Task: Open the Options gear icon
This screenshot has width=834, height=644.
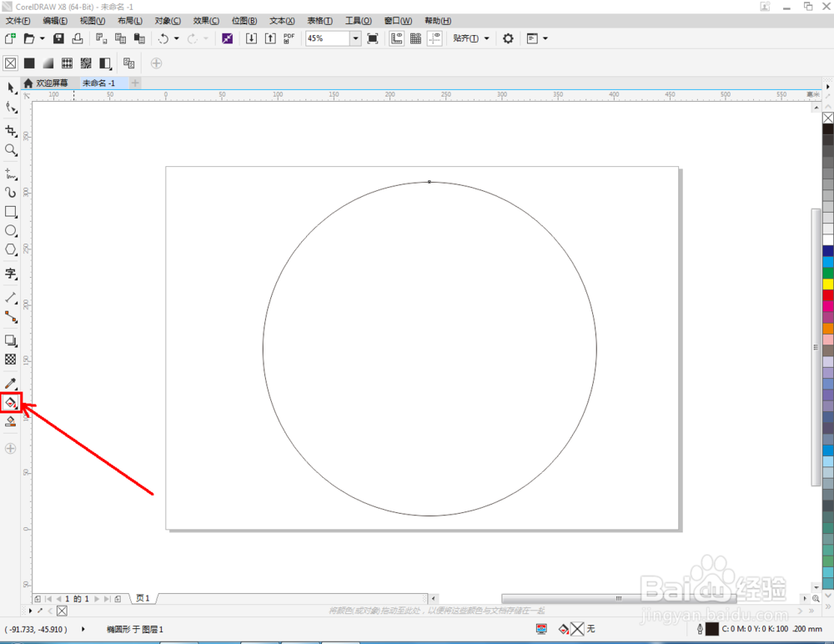Action: [x=508, y=38]
